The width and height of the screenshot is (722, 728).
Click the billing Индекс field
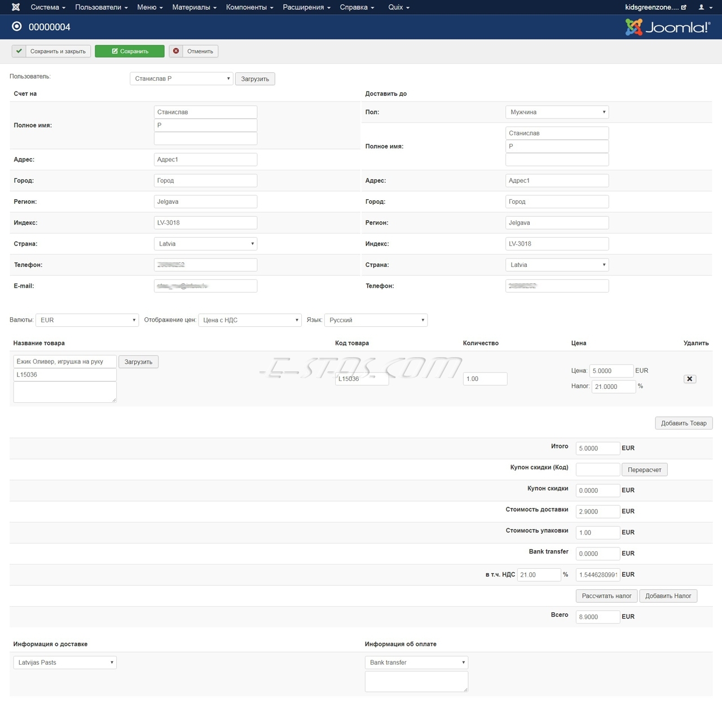point(205,223)
